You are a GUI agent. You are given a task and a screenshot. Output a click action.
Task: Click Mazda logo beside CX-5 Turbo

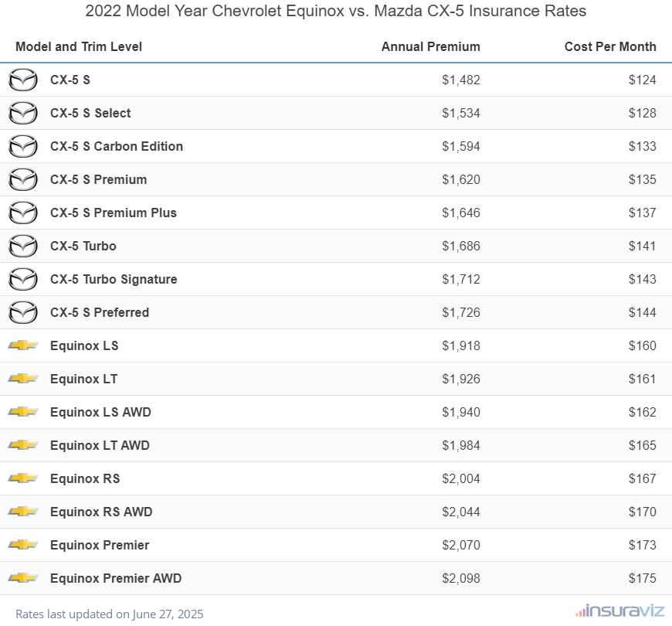click(23, 246)
